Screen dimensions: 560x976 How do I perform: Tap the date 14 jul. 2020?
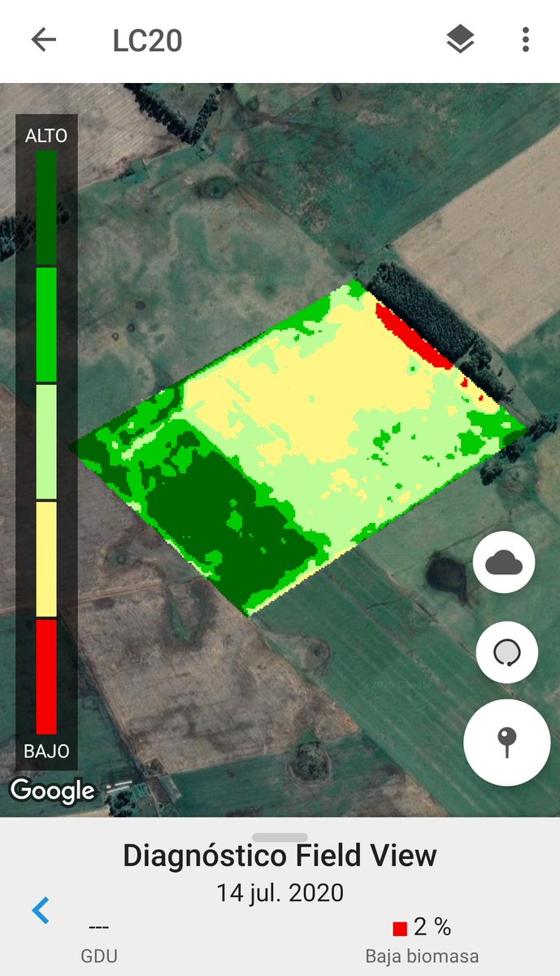tap(280, 893)
